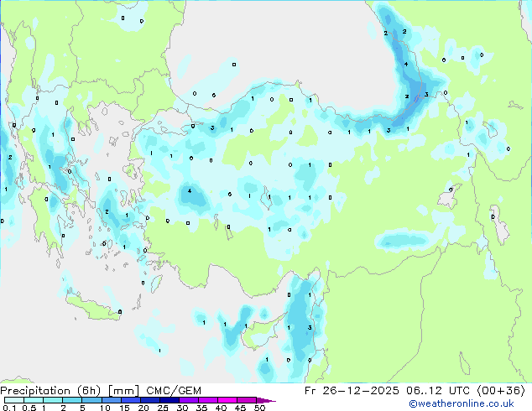Click the "06..12 UTC" time range text

pos(438,391)
